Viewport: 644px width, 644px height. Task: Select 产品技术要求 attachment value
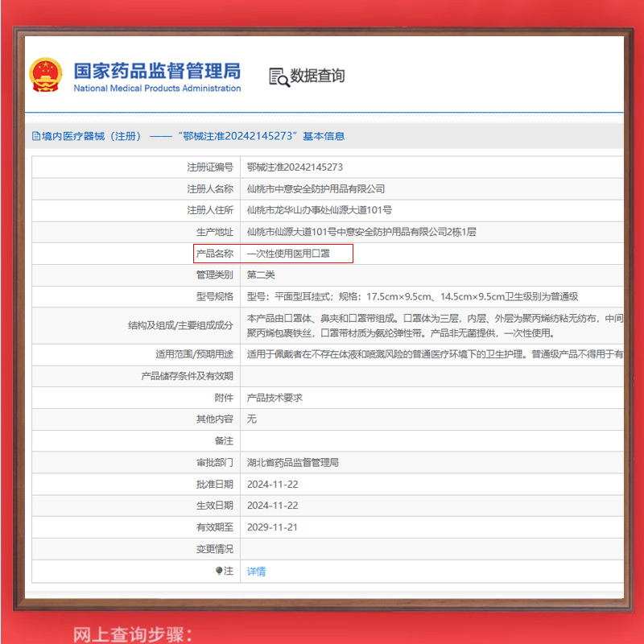pos(275,398)
